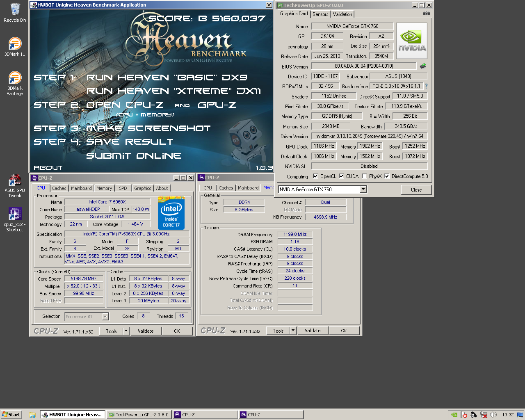Switch to Sensors tab in GPU-Z

tap(320, 14)
